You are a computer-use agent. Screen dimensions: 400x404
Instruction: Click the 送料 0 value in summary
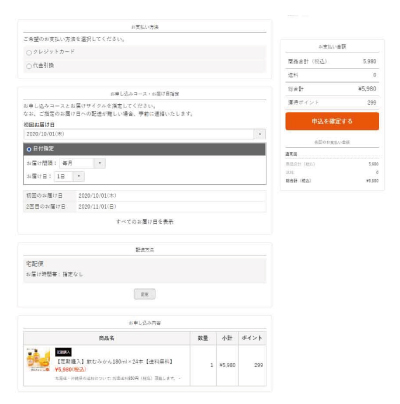point(374,75)
